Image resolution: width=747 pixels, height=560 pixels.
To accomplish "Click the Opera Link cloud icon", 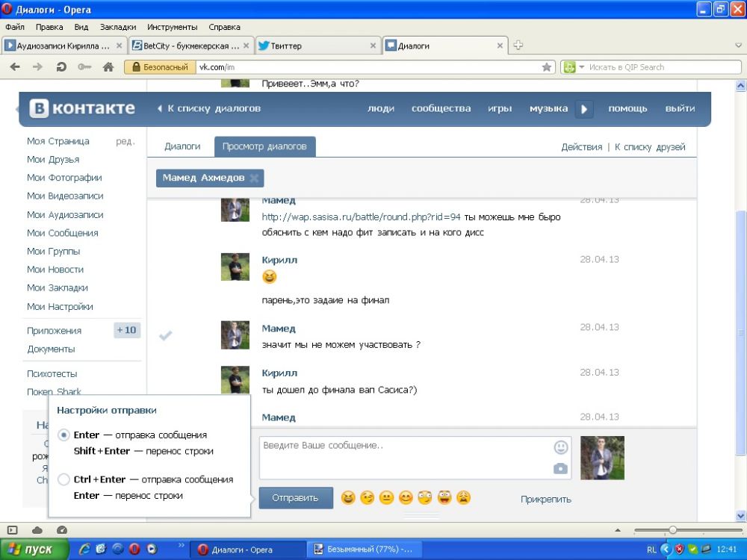I will click(37, 530).
